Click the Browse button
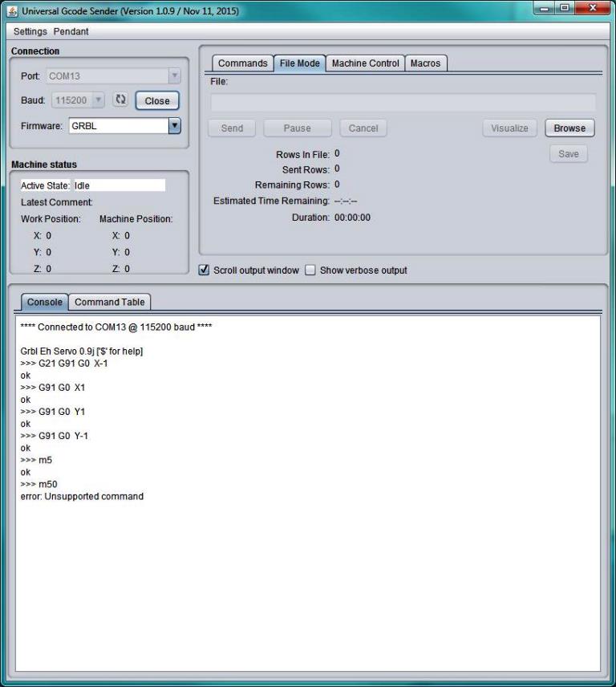 569,128
